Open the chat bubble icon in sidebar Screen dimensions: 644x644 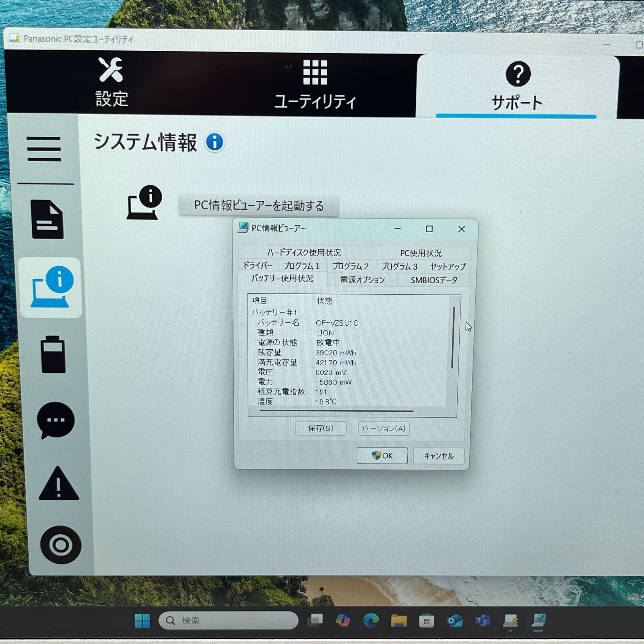coord(56,420)
